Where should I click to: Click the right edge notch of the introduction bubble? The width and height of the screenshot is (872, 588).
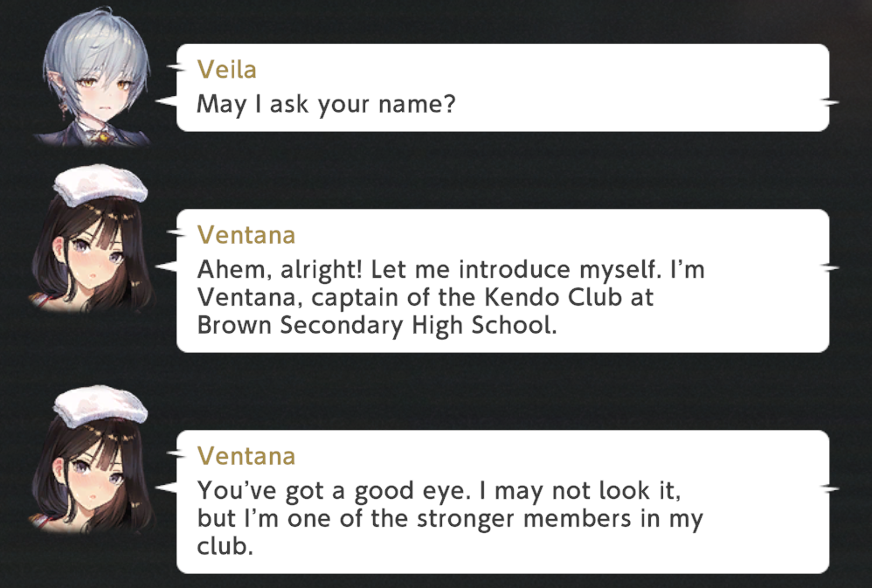click(833, 267)
